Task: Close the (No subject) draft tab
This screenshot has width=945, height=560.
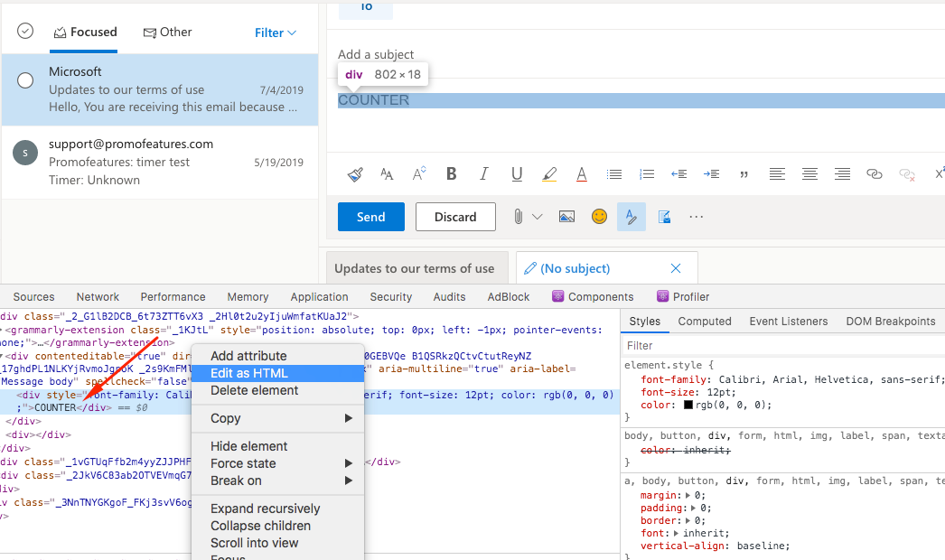Action: point(676,268)
